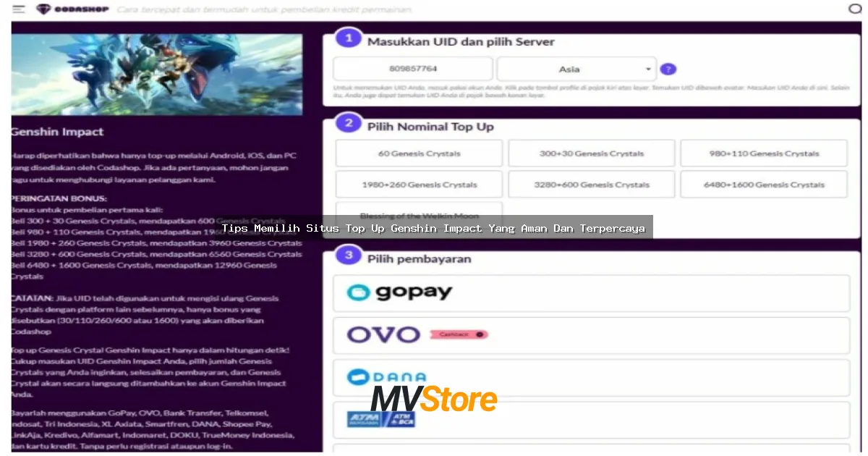Click the purple UID help question icon
Viewport: 868px width, 456px height.
point(668,69)
